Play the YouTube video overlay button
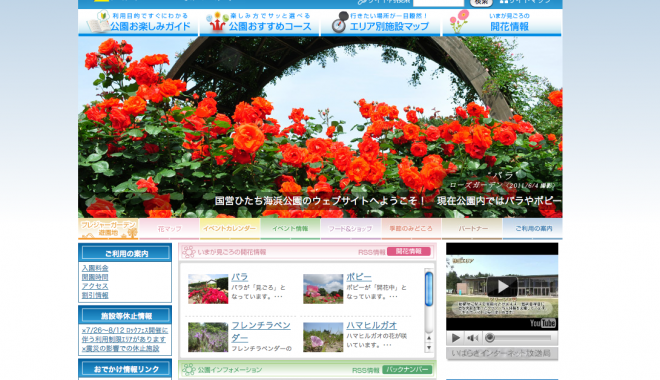Viewport: 660px width, 380px height. pos(502,287)
